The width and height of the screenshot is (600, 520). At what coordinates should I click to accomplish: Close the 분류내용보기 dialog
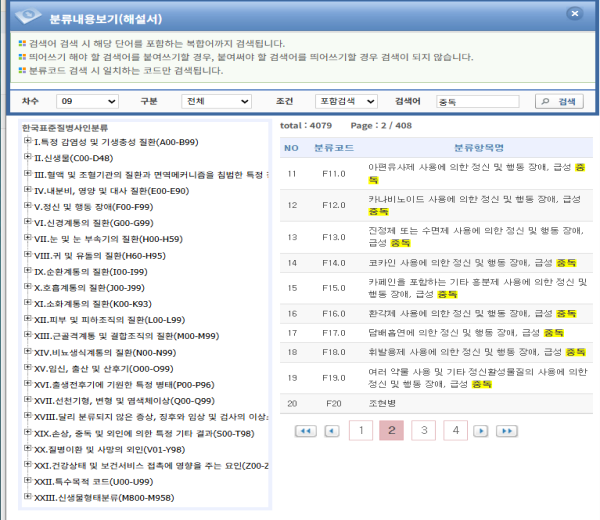click(x=573, y=15)
